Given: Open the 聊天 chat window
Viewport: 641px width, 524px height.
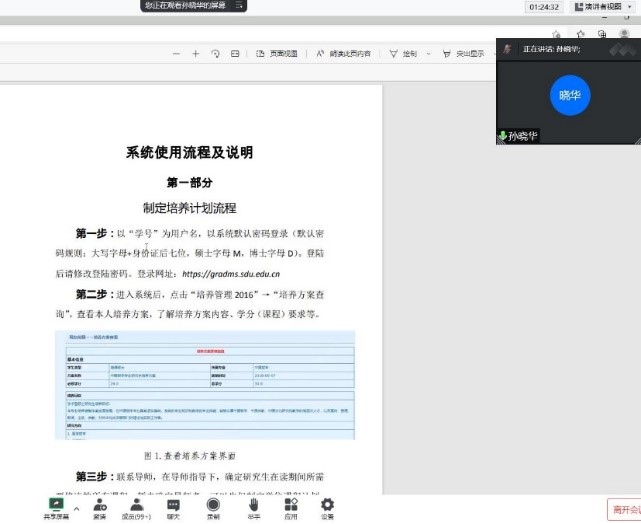Looking at the screenshot, I should (173, 509).
